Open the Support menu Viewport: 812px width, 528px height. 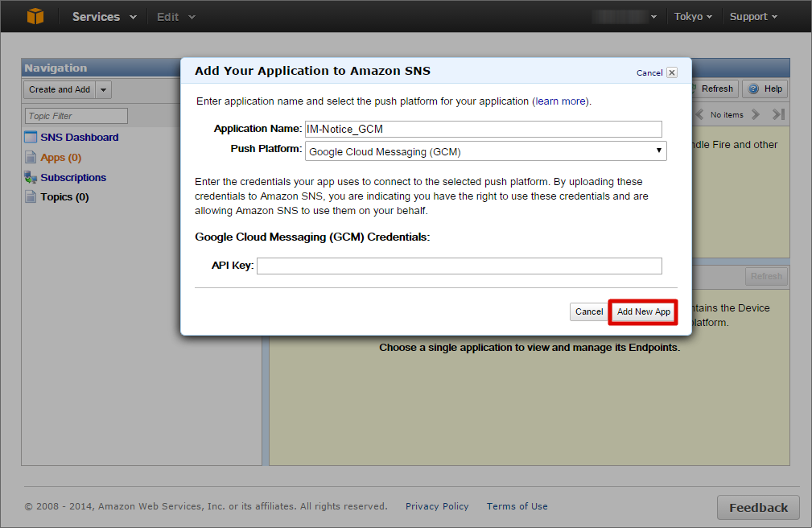[753, 17]
